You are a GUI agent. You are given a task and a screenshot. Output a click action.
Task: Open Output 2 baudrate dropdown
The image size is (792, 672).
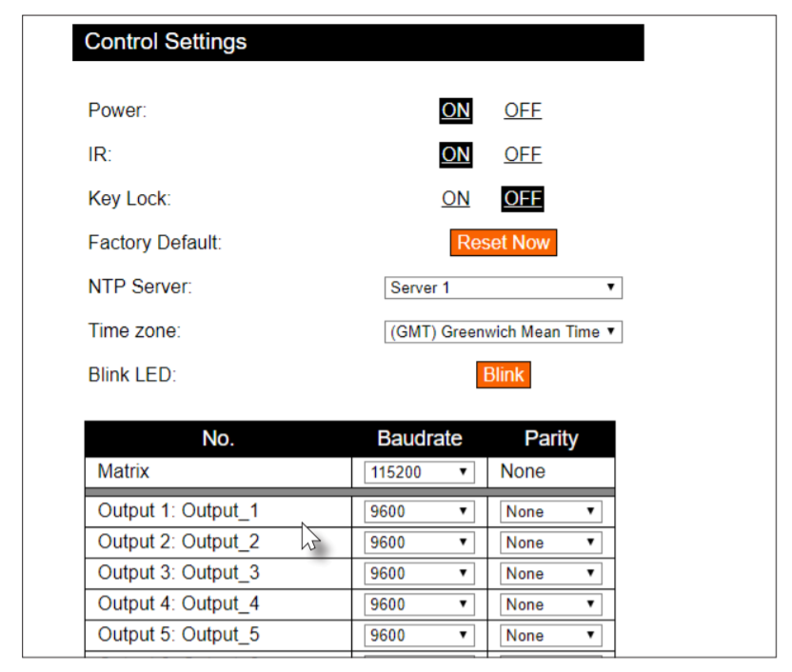pos(419,543)
